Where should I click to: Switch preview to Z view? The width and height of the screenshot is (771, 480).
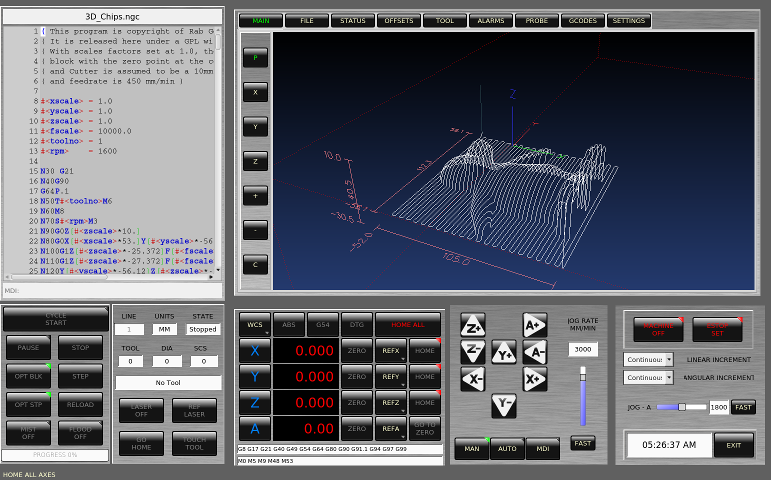pos(256,161)
